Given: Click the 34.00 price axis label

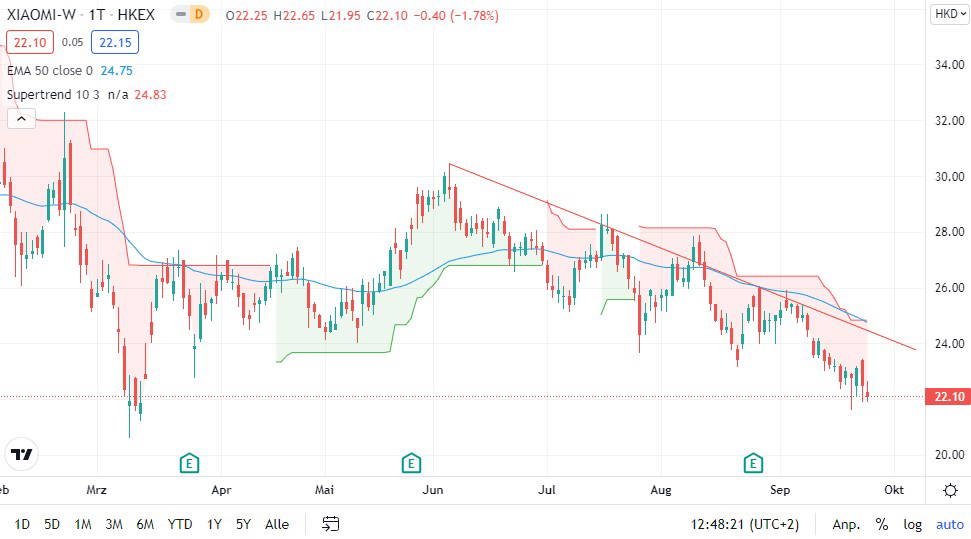Looking at the screenshot, I should pyautogui.click(x=949, y=64).
